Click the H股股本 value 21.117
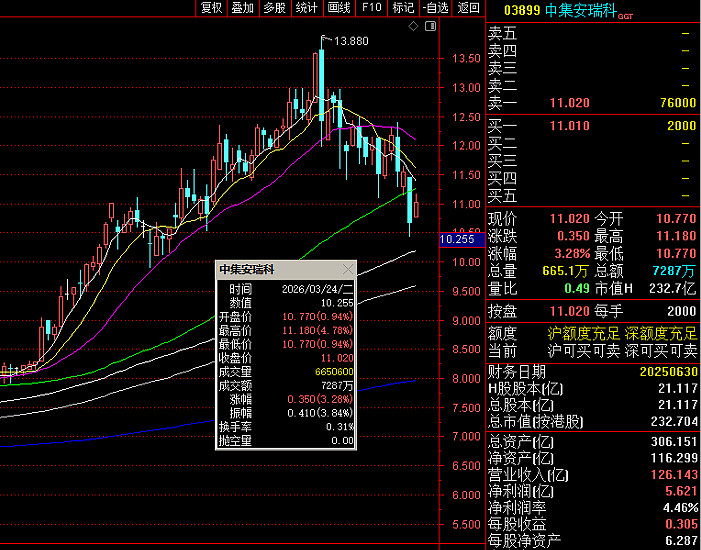 pos(678,389)
